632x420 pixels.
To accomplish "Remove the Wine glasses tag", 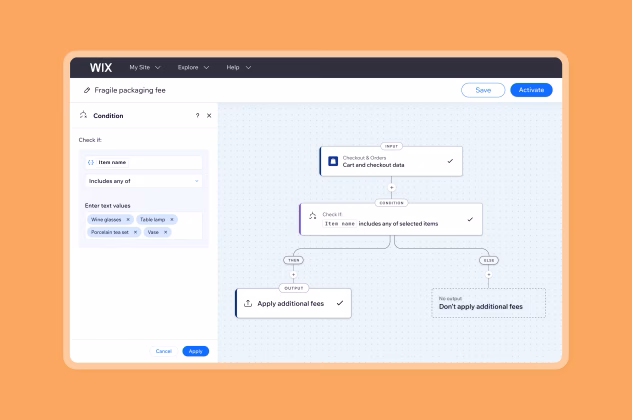I will [x=128, y=219].
